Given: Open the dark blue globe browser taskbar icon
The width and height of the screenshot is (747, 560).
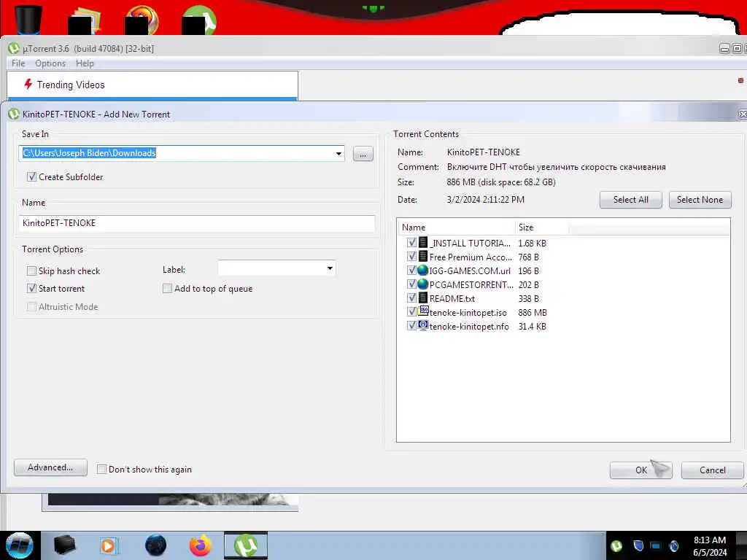Looking at the screenshot, I should (x=155, y=545).
